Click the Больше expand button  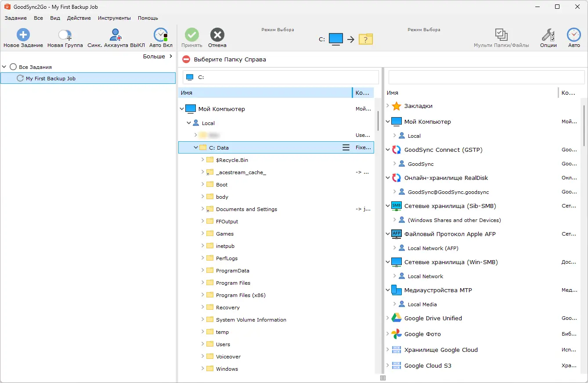158,57
